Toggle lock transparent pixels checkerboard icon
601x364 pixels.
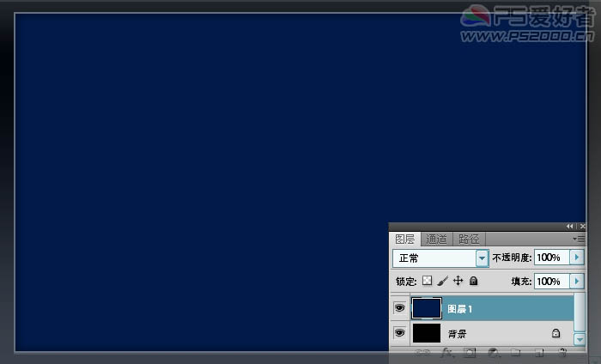[427, 281]
